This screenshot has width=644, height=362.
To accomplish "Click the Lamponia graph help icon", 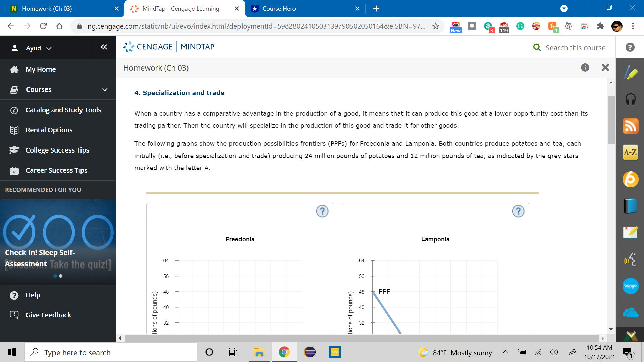I will pyautogui.click(x=518, y=211).
